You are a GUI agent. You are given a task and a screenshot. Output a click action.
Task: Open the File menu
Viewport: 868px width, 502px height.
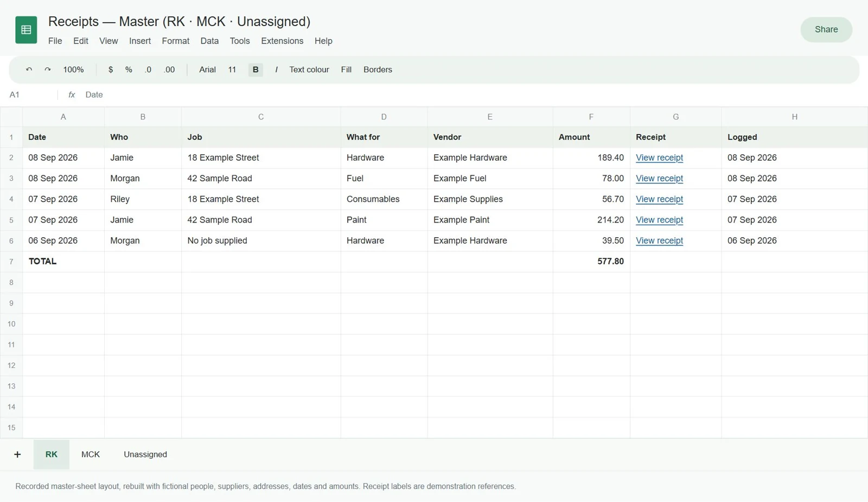point(55,41)
